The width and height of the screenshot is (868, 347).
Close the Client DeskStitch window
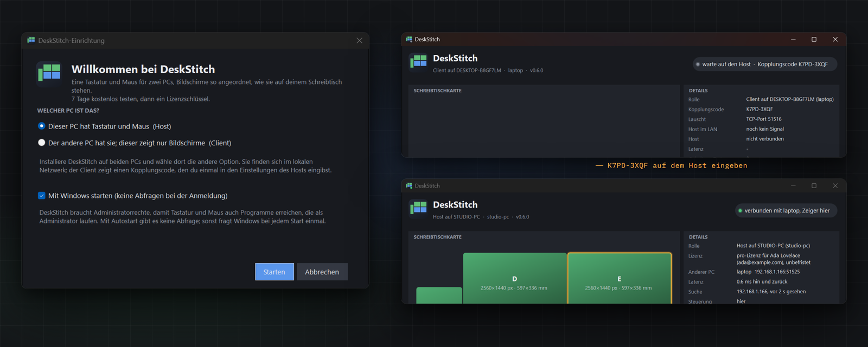(835, 39)
